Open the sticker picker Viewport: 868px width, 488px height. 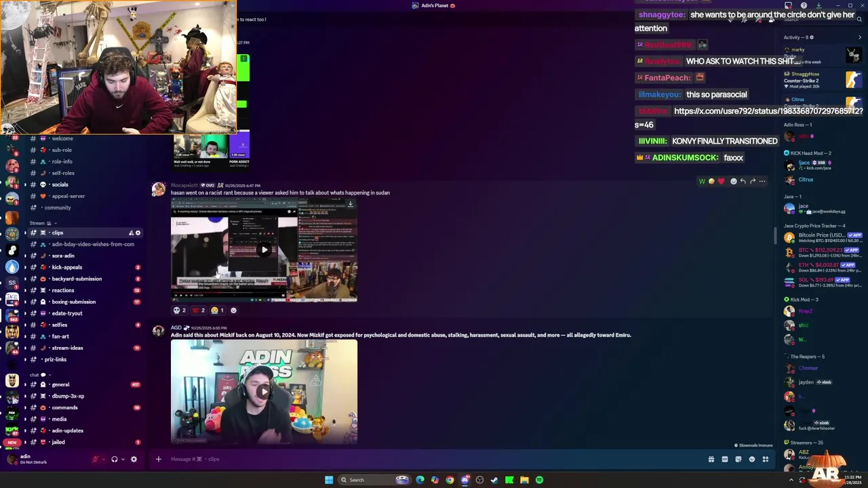tap(738, 460)
